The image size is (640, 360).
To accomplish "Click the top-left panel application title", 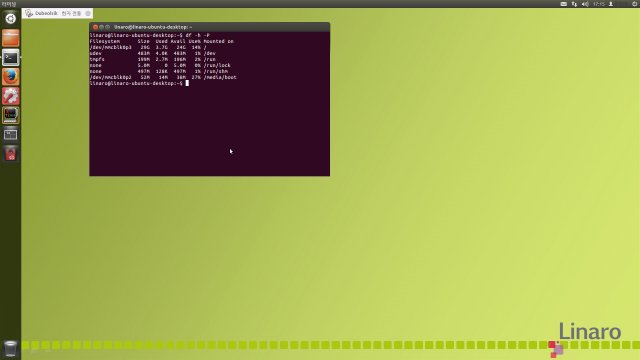I will click(8, 4).
